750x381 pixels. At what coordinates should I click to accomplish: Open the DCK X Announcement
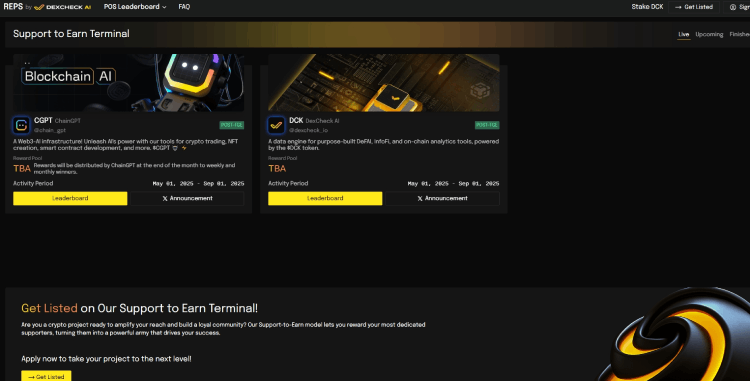(442, 198)
